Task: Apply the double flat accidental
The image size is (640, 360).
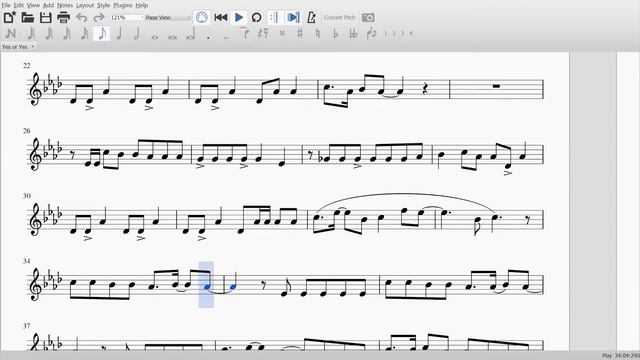Action: 353,33
